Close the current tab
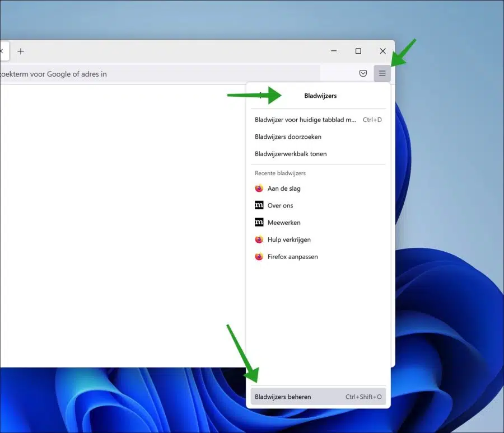504x433 pixels. [x=1, y=51]
